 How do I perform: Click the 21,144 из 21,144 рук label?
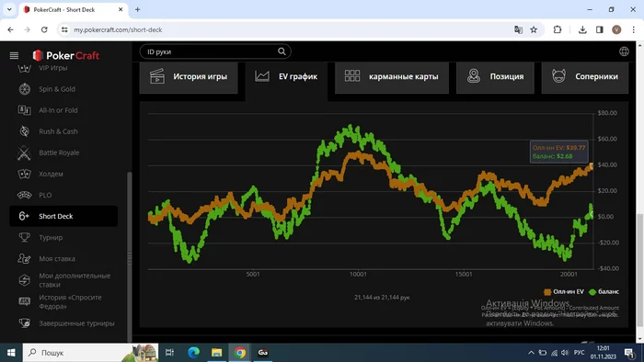(x=382, y=297)
